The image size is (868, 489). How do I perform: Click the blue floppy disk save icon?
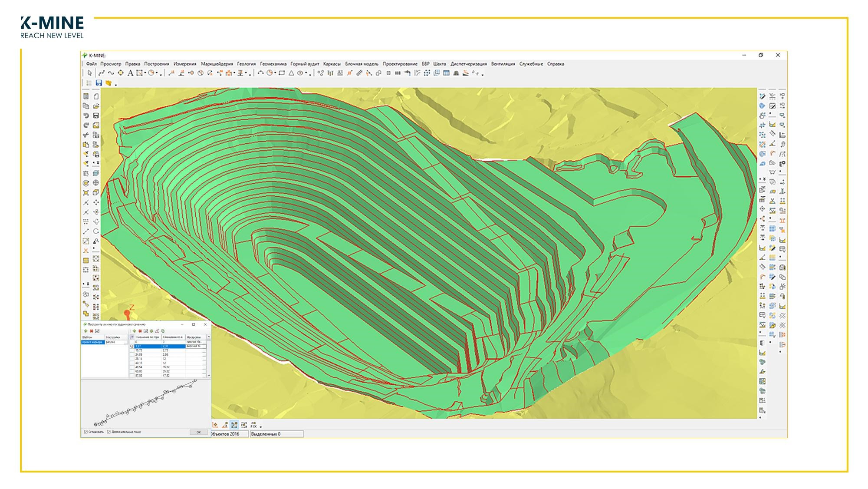click(x=99, y=83)
